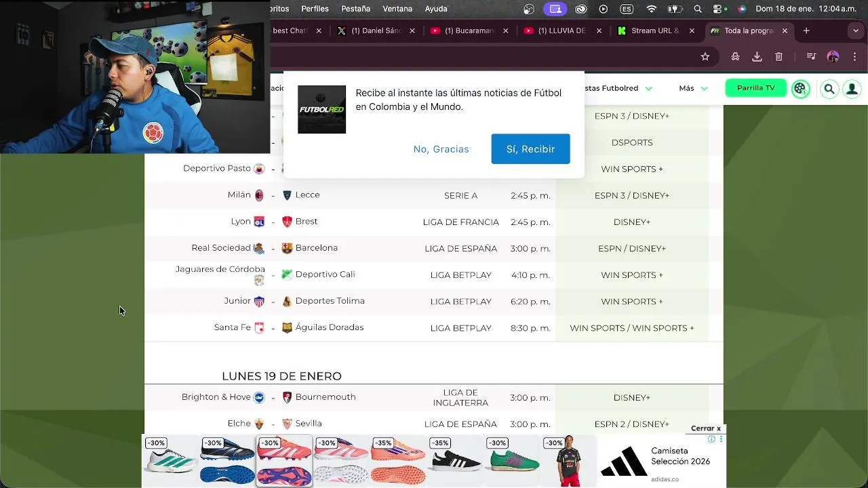The width and height of the screenshot is (868, 488).
Task: Click the Santa Fe team crest
Action: [x=259, y=327]
